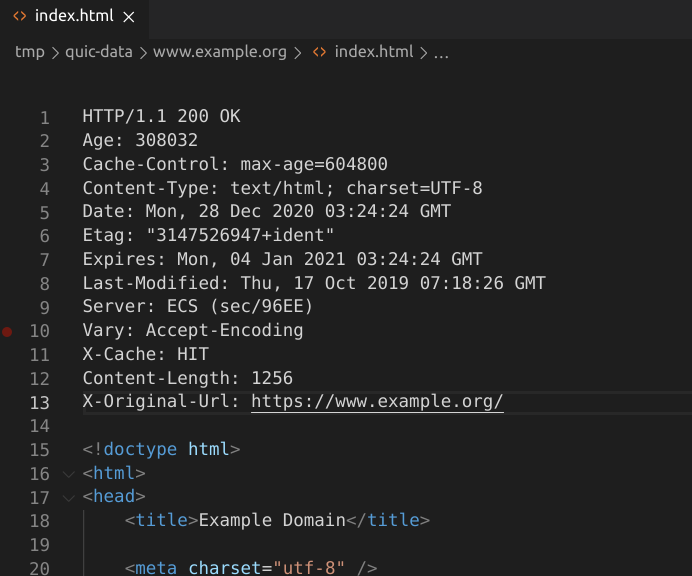Click line number 1 in the gutter

pos(45,117)
